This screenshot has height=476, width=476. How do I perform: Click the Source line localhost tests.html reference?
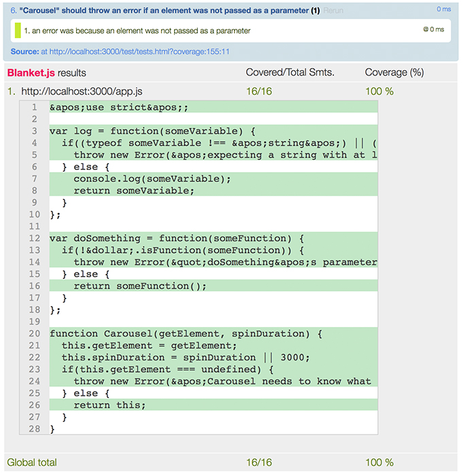coord(136,52)
